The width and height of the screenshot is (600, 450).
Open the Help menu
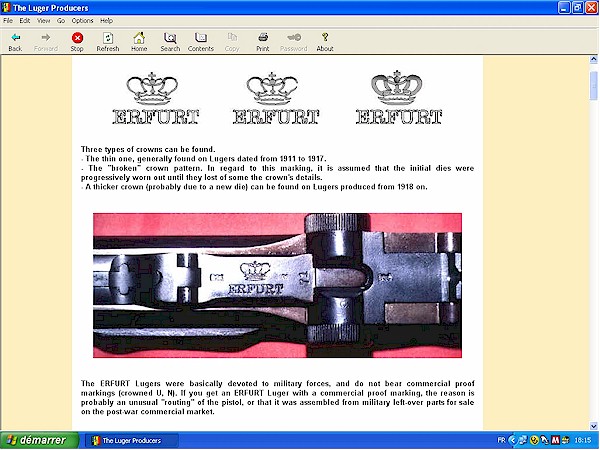106,21
